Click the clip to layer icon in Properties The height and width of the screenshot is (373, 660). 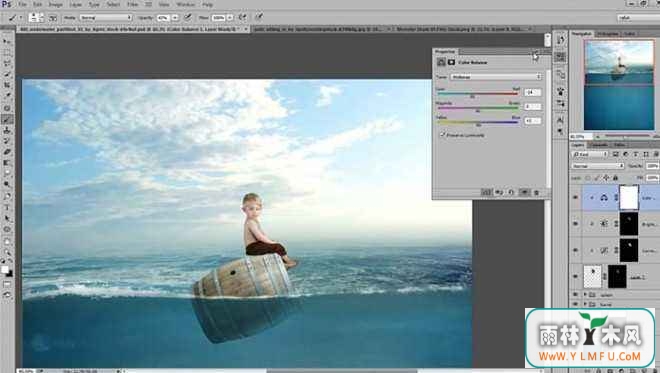tap(486, 193)
